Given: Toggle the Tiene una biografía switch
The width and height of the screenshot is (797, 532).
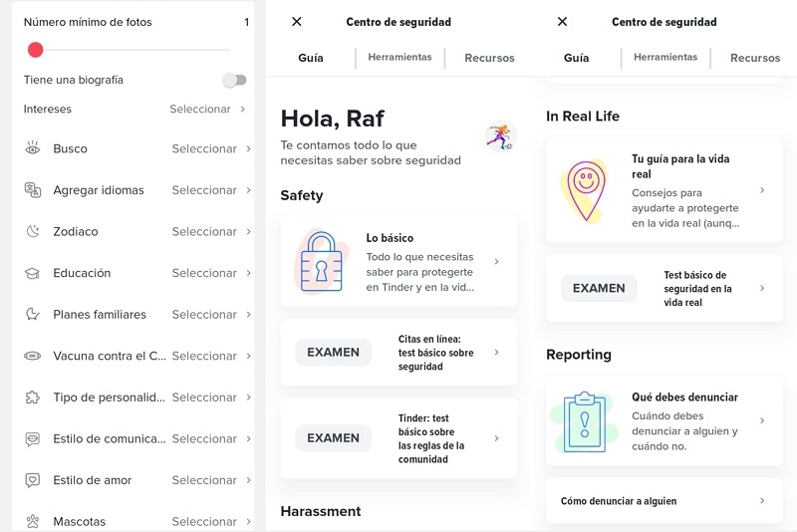Looking at the screenshot, I should pos(234,80).
